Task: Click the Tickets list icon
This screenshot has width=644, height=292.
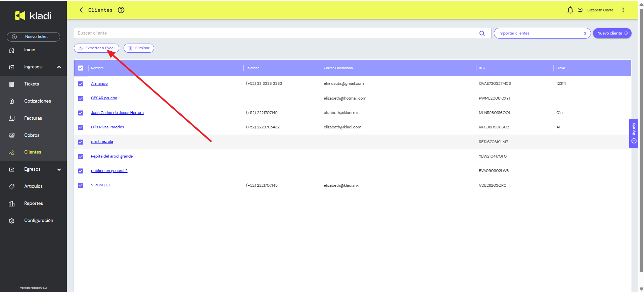Action: 12,84
